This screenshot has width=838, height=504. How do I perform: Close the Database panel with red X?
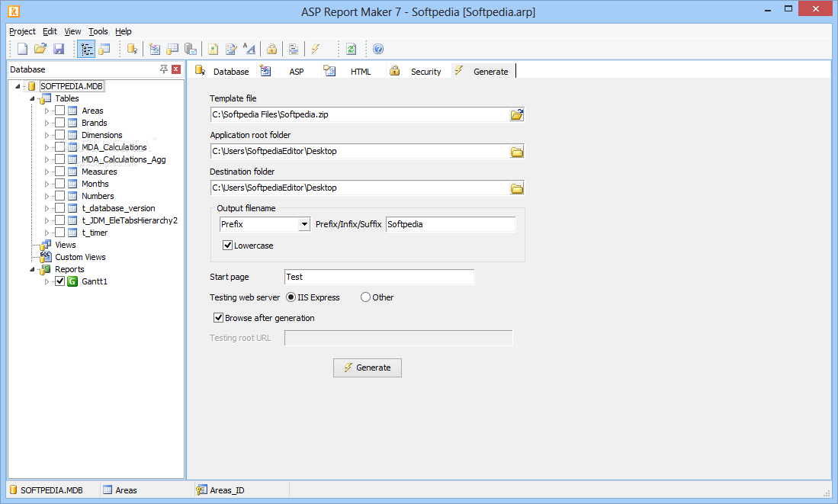pos(176,69)
